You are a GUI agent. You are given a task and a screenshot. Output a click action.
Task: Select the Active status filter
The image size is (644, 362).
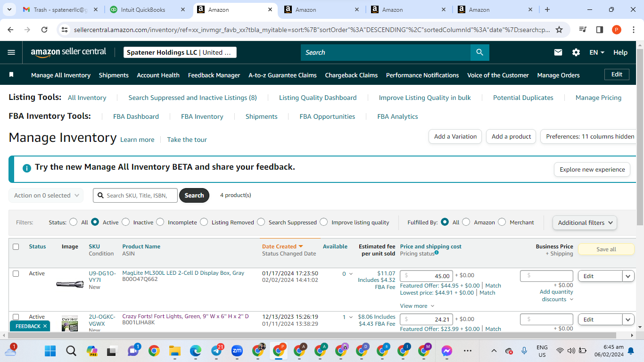click(95, 222)
